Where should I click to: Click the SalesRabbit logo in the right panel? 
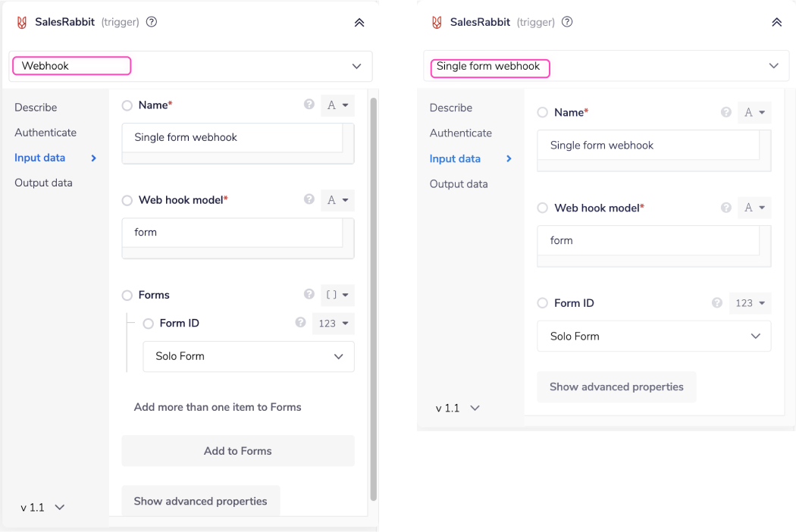[436, 23]
